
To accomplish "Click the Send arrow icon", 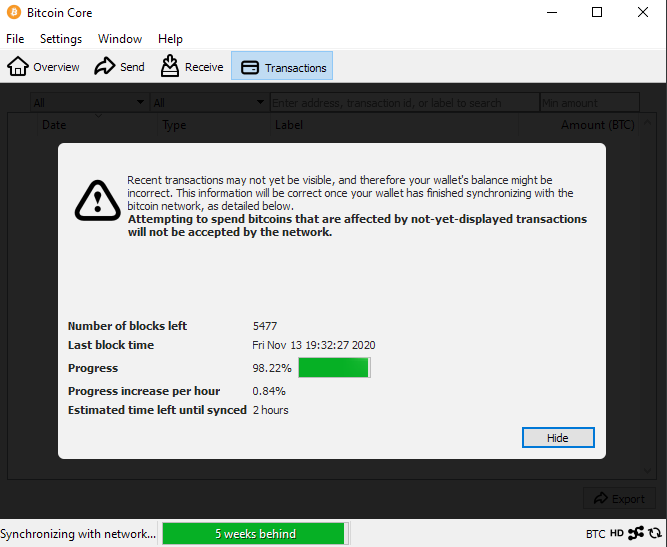I will 105,66.
